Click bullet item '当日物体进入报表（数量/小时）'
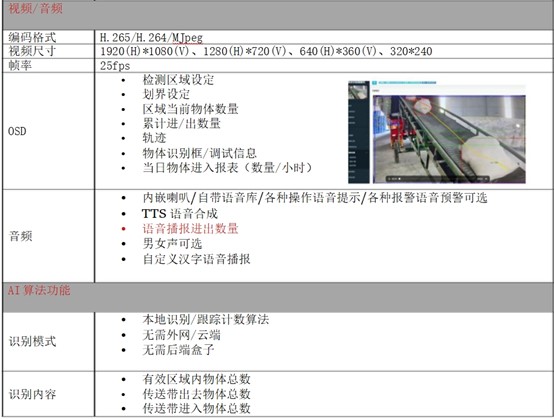The width and height of the screenshot is (554, 419). (227, 167)
